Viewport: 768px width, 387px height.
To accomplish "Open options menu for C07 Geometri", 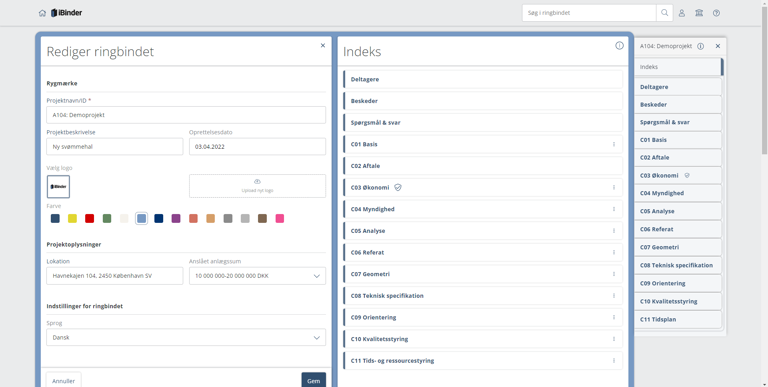I will click(x=613, y=274).
